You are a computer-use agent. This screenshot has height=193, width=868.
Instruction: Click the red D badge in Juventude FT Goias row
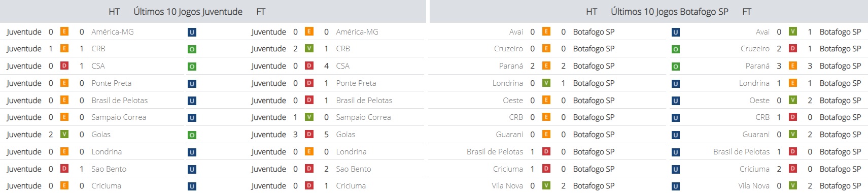click(x=309, y=134)
